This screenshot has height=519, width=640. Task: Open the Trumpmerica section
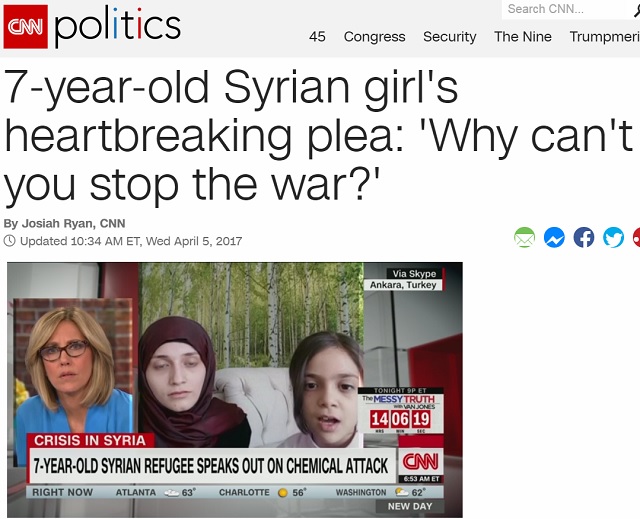coord(604,37)
